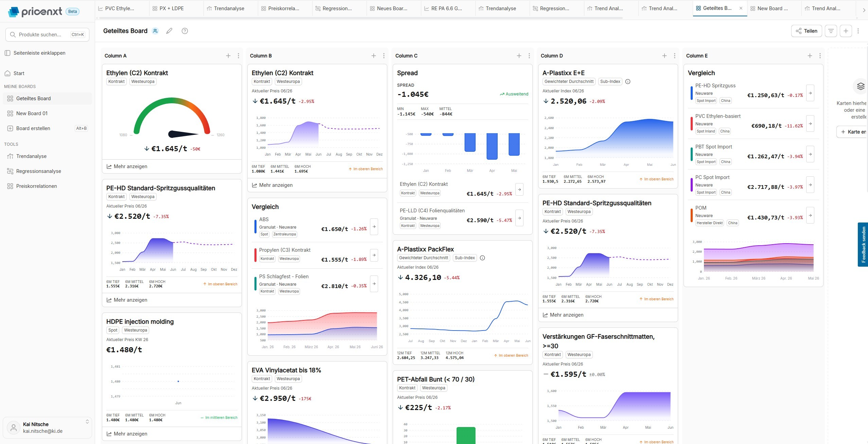868x444 pixels.
Task: Open the Preiskorrela... tab
Action: (285, 8)
